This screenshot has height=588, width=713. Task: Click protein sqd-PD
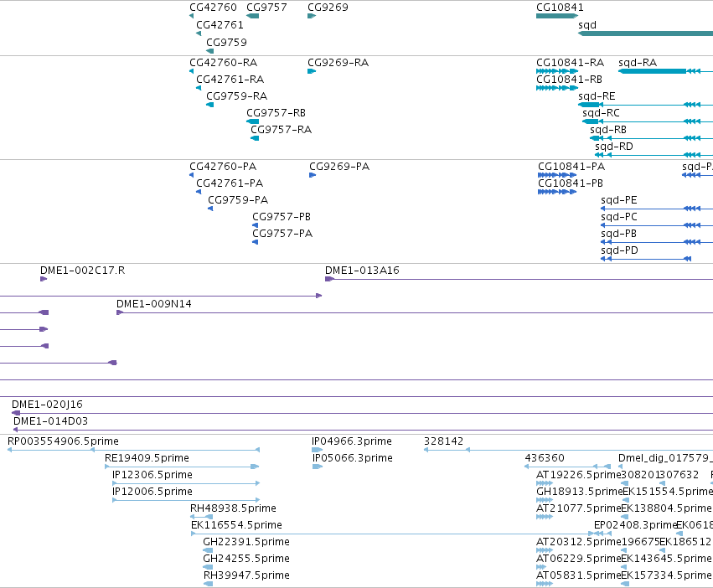[x=619, y=250]
